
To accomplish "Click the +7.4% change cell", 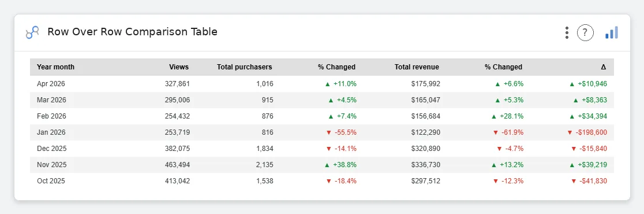I will 343,116.
